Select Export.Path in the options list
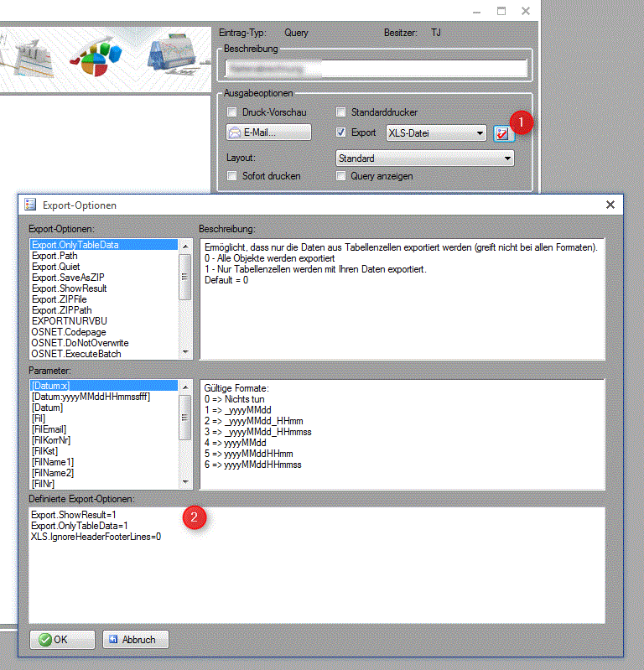 pos(57,256)
